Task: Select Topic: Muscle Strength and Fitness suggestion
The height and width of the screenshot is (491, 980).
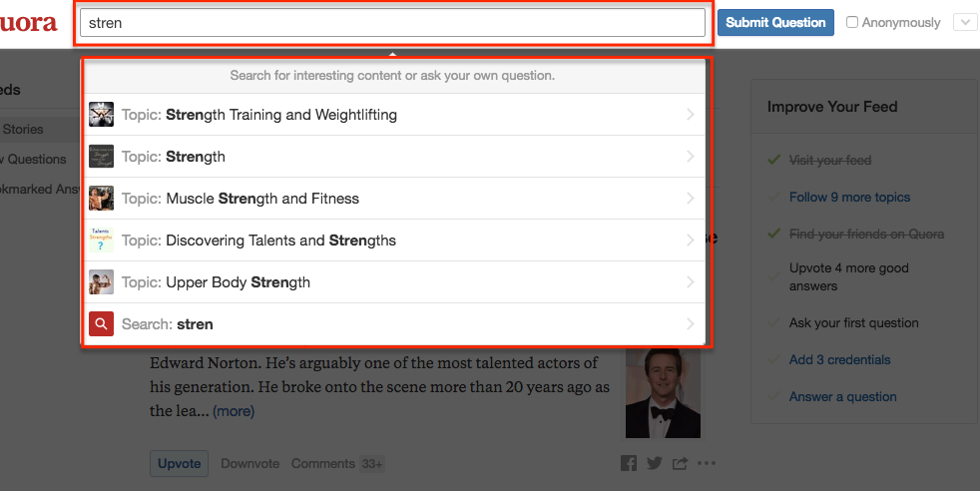Action: (x=394, y=198)
